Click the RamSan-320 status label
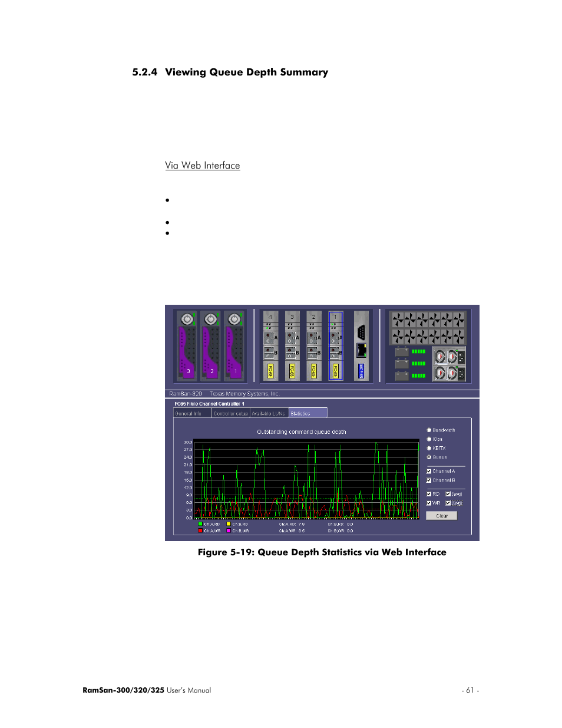Screen dimensions: 562x728 pyautogui.click(x=186, y=394)
